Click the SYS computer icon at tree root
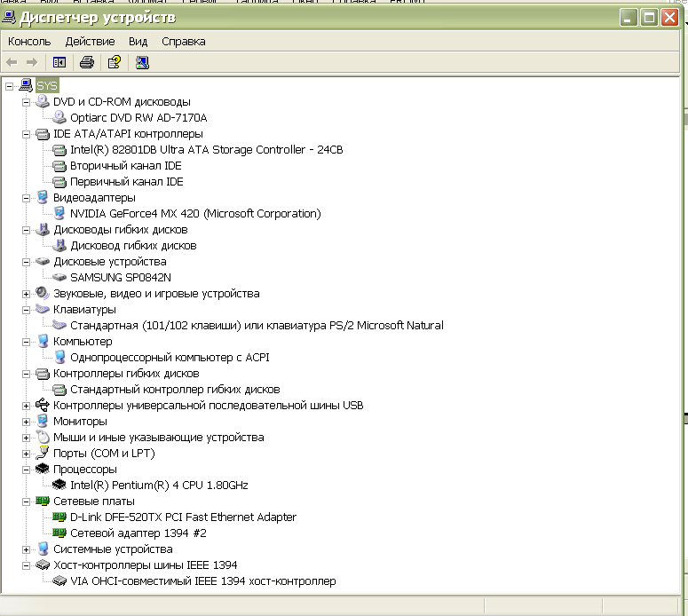 pyautogui.click(x=26, y=85)
